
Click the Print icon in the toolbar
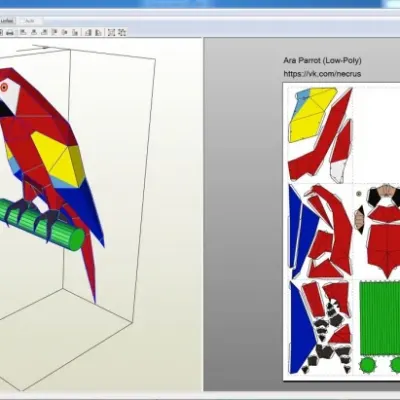[10, 33]
